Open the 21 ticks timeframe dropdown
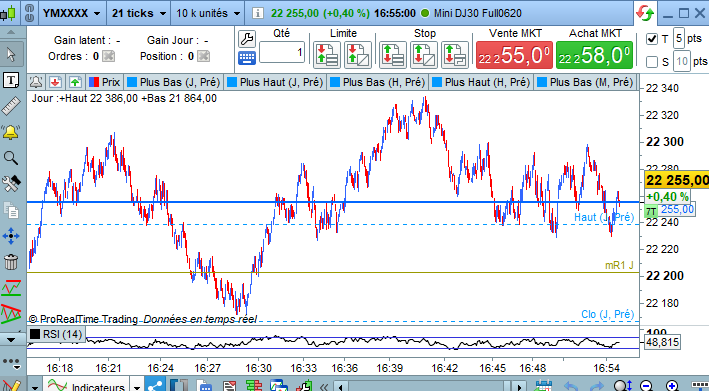Image resolution: width=709 pixels, height=391 pixels. pyautogui.click(x=139, y=13)
